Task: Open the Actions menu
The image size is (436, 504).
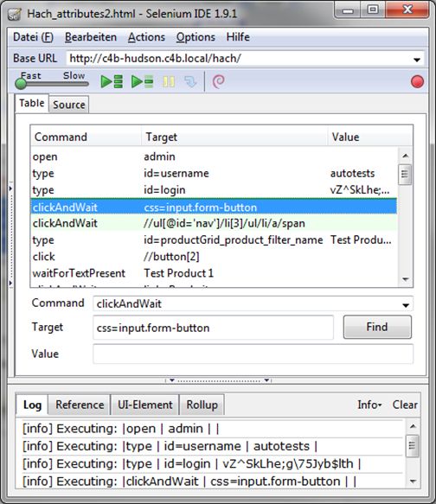Action: click(146, 37)
